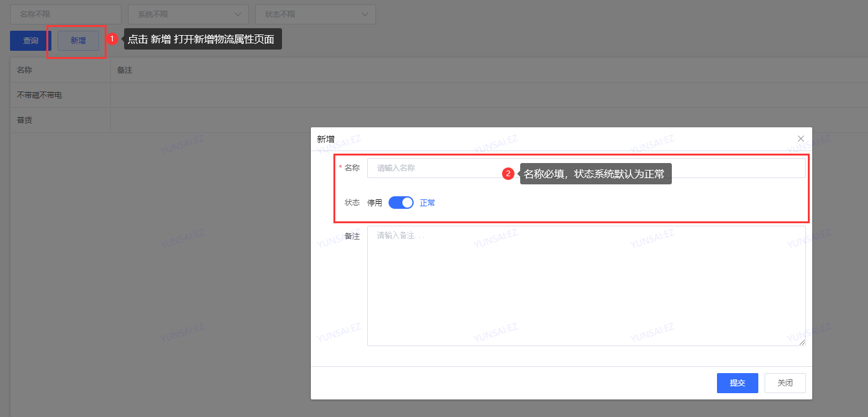This screenshot has height=417, width=868.
Task: Click the chevron arrow in the 系统不限 selector
Action: point(238,14)
